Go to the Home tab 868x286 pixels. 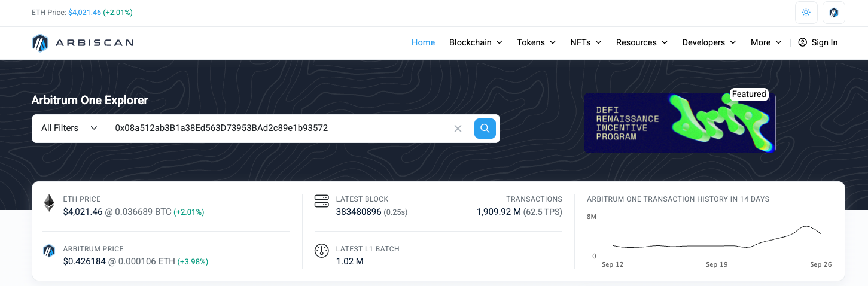click(423, 42)
